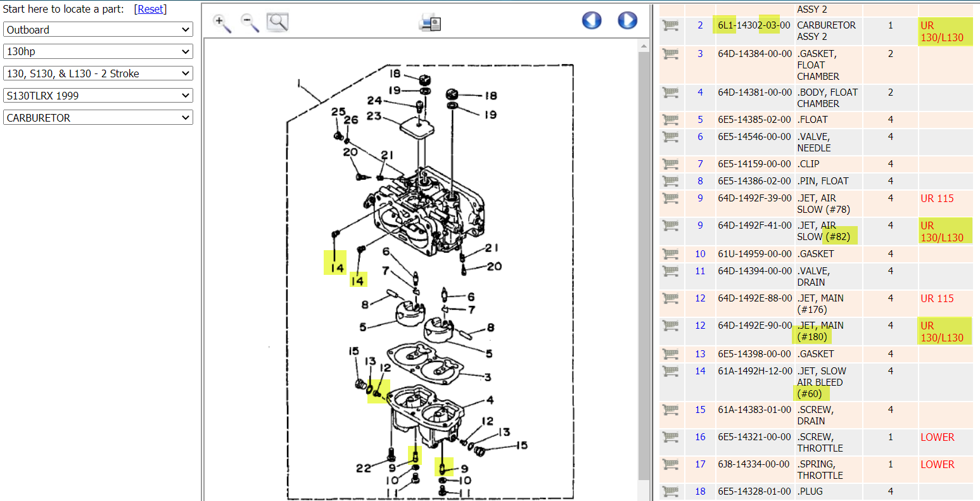Add main jet #176 to cart
Viewport: 980px width, 501px height.
tap(670, 298)
